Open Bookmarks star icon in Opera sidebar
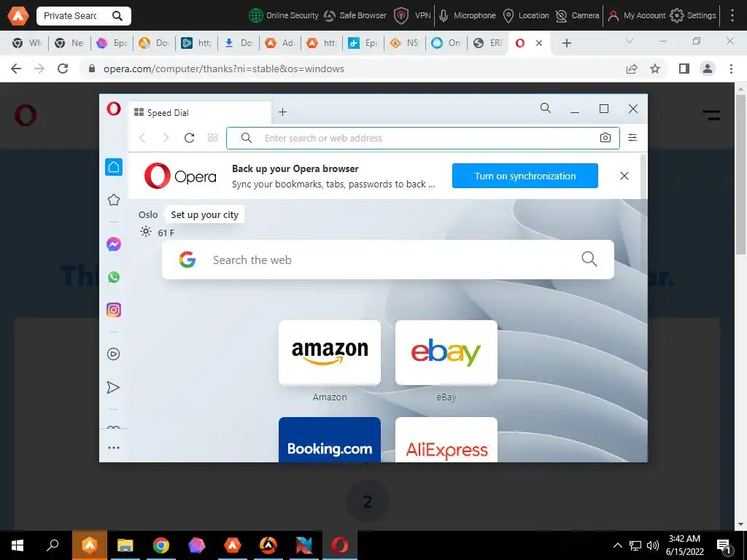Image resolution: width=747 pixels, height=560 pixels. [113, 200]
